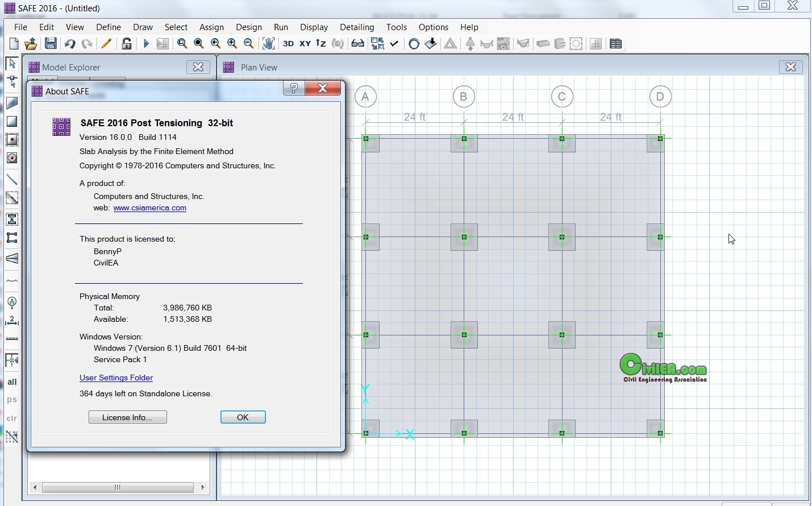Zoom in one step with plus magnifier
The image size is (812, 506).
pyautogui.click(x=232, y=44)
